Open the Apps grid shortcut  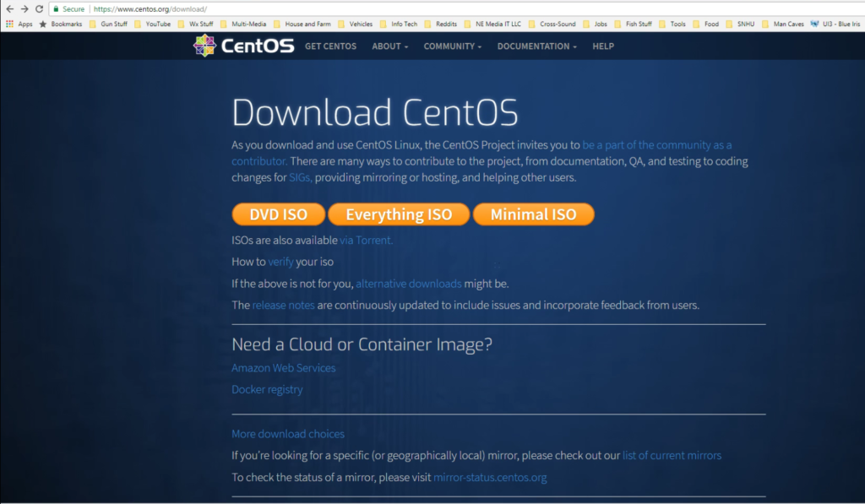[x=19, y=24]
